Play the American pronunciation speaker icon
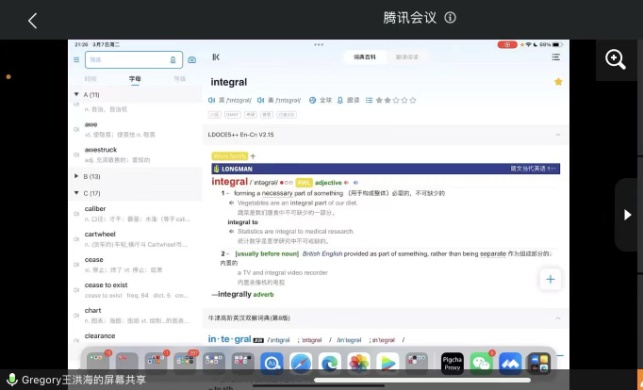Screen dimensions: 643x390 (x=261, y=100)
